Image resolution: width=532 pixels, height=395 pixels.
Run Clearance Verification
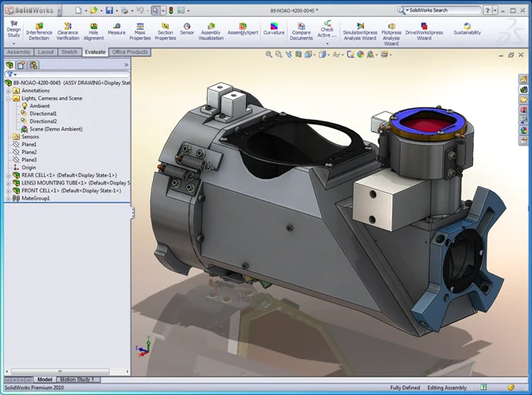(x=68, y=31)
